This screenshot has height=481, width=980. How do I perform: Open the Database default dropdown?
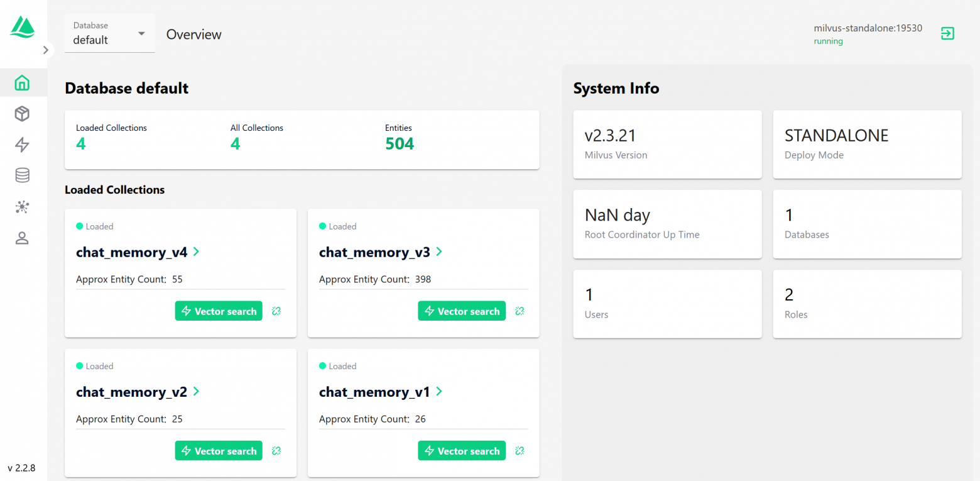click(110, 34)
